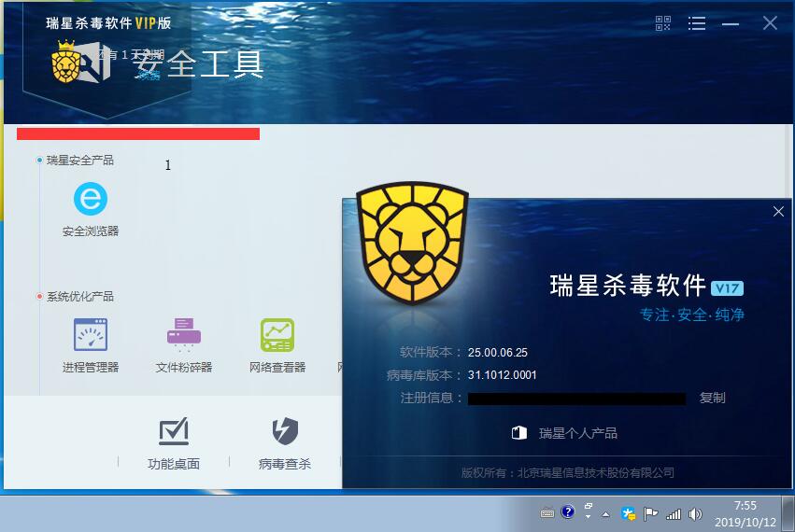Click the 专注·安全·纯净 slogan text

click(x=691, y=315)
